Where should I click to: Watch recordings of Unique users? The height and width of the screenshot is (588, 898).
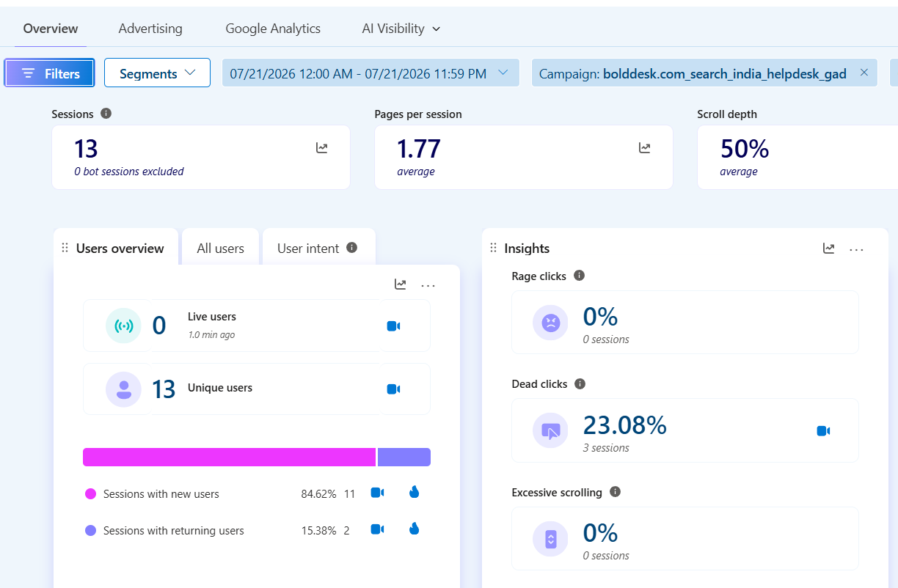(393, 389)
